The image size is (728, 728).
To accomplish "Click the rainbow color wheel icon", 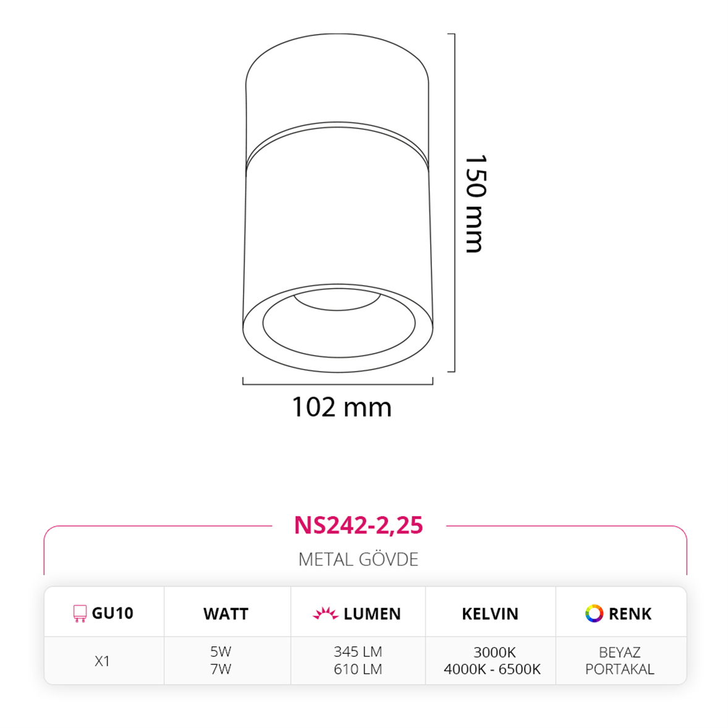I will pos(594,613).
